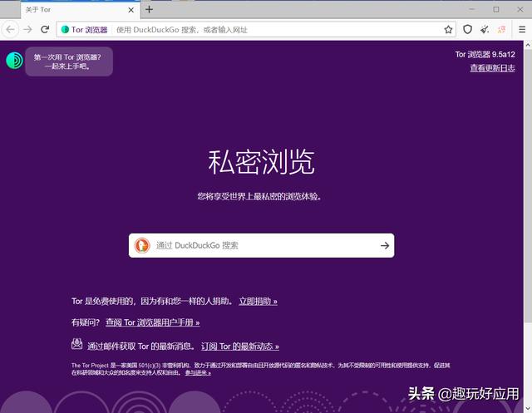
Task: Bookmark this page with the star icon
Action: pos(448,30)
